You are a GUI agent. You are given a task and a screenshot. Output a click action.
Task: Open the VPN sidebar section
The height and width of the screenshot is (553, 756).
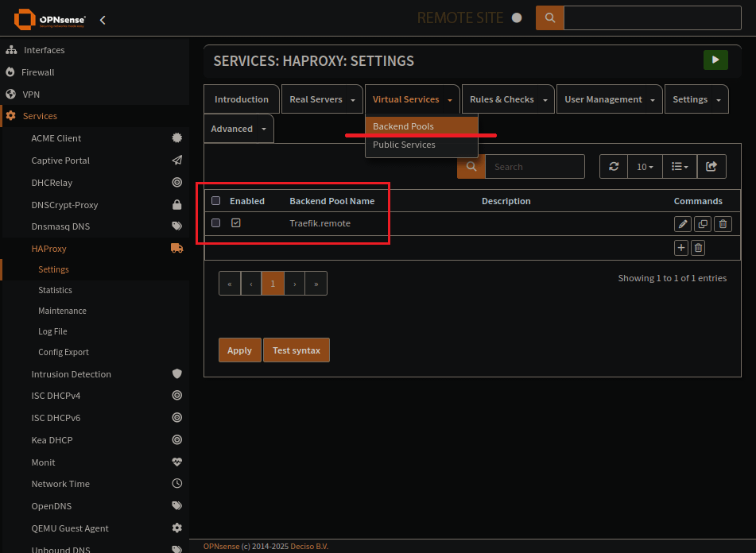click(95, 95)
